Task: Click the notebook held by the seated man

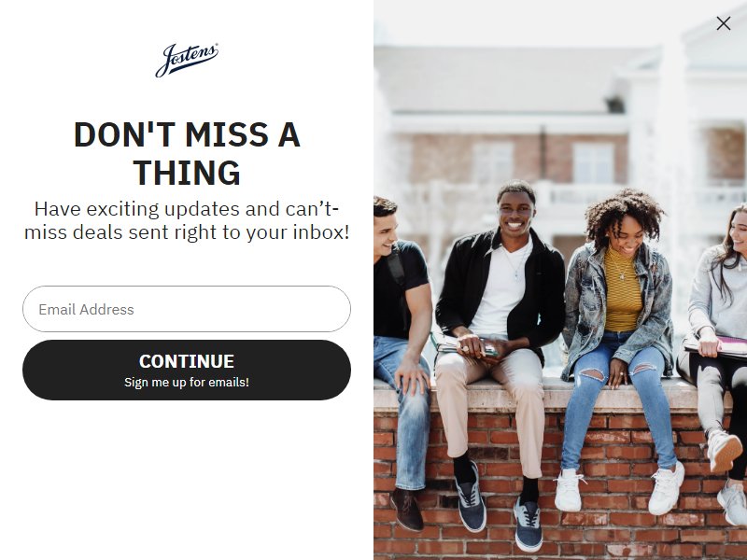Action: pyautogui.click(x=462, y=343)
